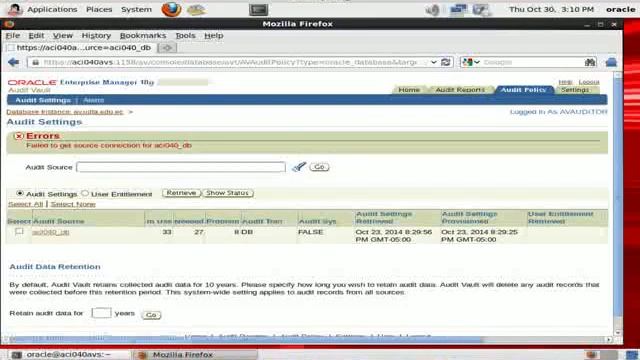Image resolution: width=640 pixels, height=360 pixels.
Task: Open the aci040_db audit source link
Action: (51, 232)
